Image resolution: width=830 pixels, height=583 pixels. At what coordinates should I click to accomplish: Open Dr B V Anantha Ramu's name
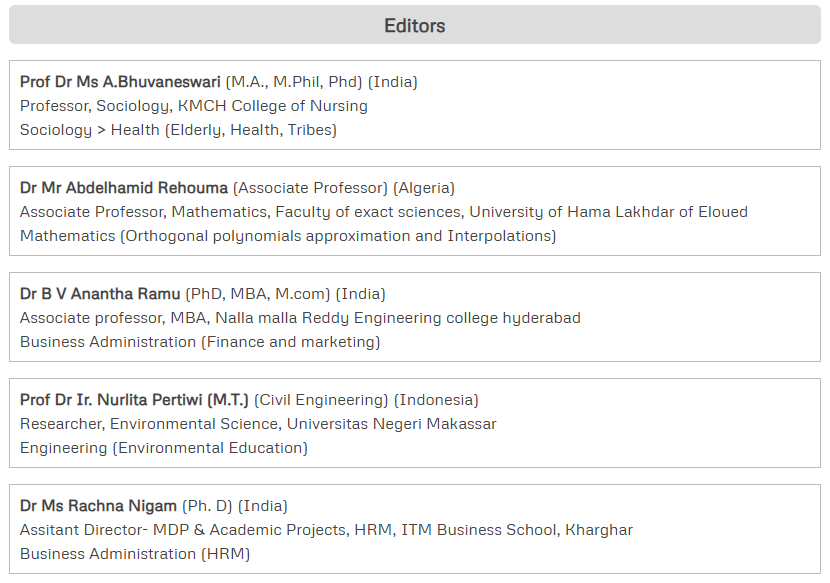(100, 294)
